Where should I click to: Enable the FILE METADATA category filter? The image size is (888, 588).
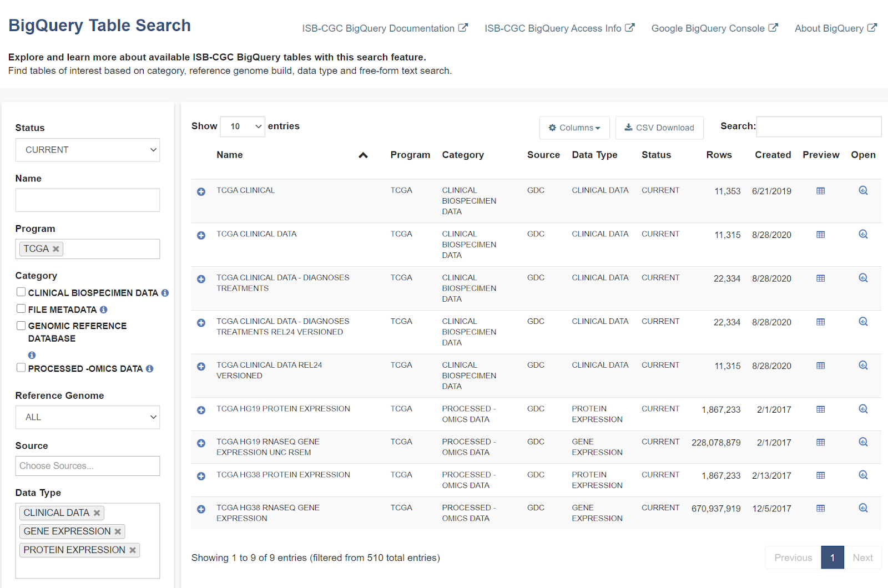tap(21, 308)
